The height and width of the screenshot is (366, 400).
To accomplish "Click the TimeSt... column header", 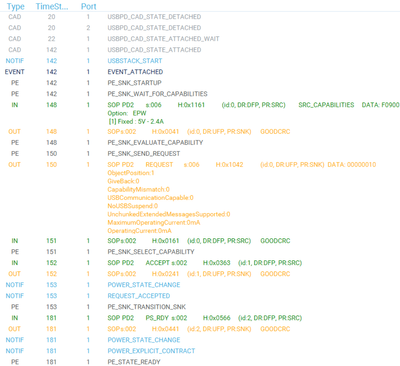I will [x=52, y=6].
